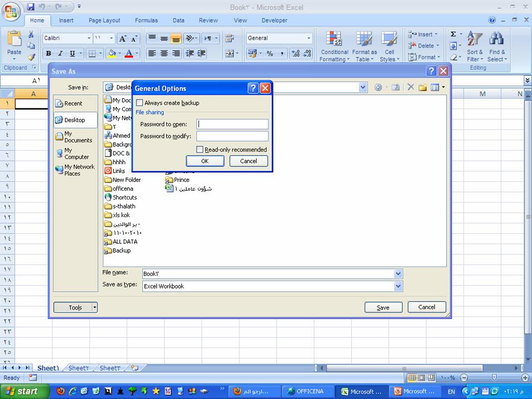
Task: Apply Italic formatting
Action: [60, 53]
